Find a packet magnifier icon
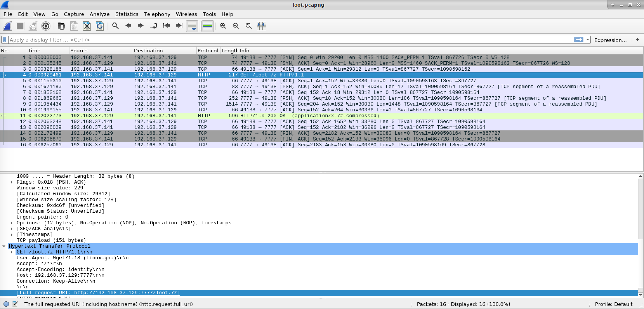The width and height of the screenshot is (644, 309). click(115, 26)
